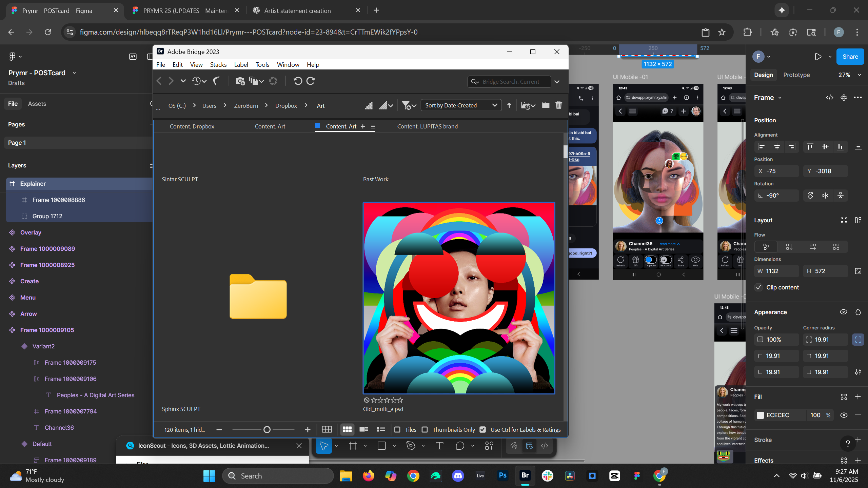Select the Figma Frame tool

pos(353,446)
